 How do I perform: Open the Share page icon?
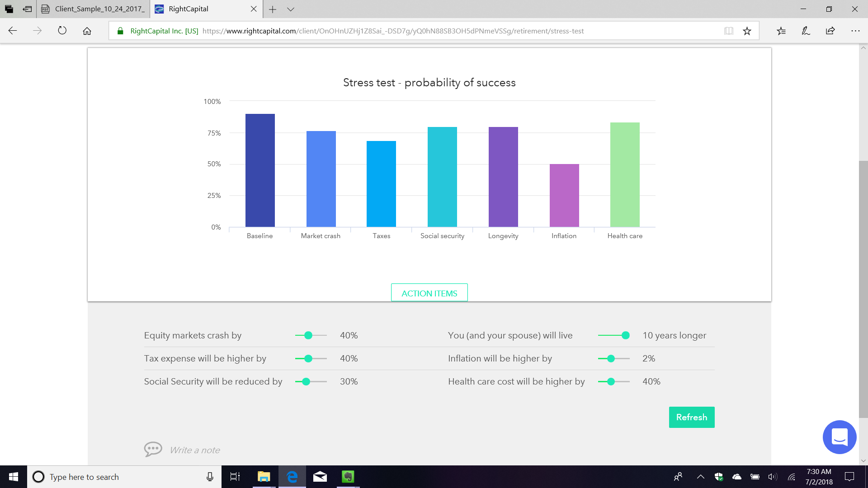pyautogui.click(x=830, y=31)
